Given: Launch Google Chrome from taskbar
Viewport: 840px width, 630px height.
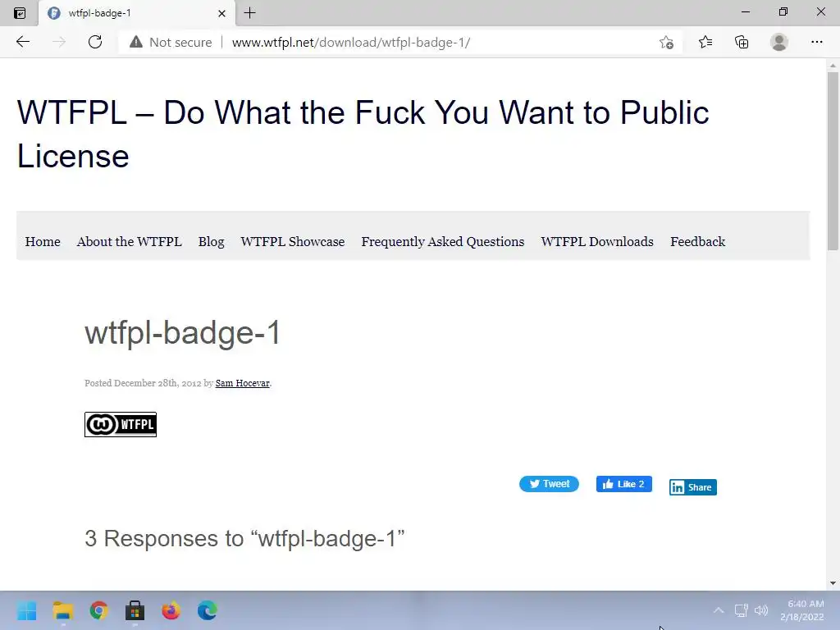Looking at the screenshot, I should coord(98,610).
